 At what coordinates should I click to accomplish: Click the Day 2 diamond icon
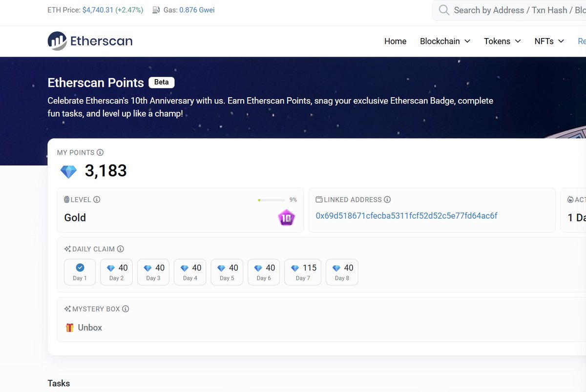point(111,268)
